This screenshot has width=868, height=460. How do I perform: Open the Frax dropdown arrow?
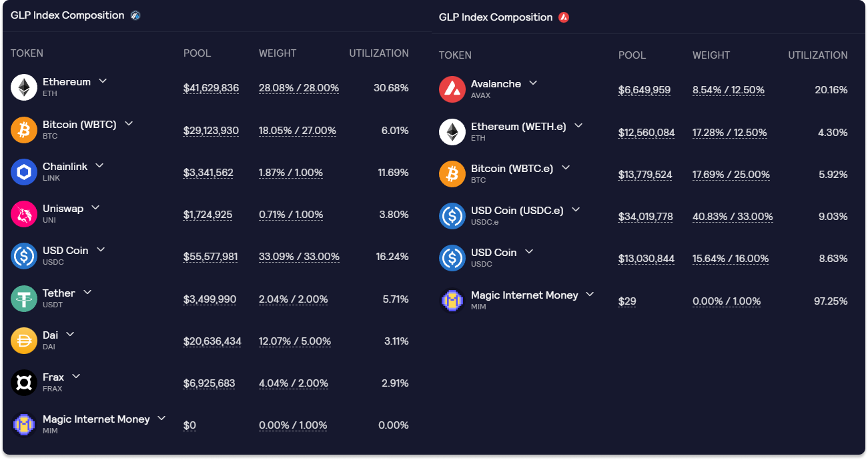[x=76, y=376]
